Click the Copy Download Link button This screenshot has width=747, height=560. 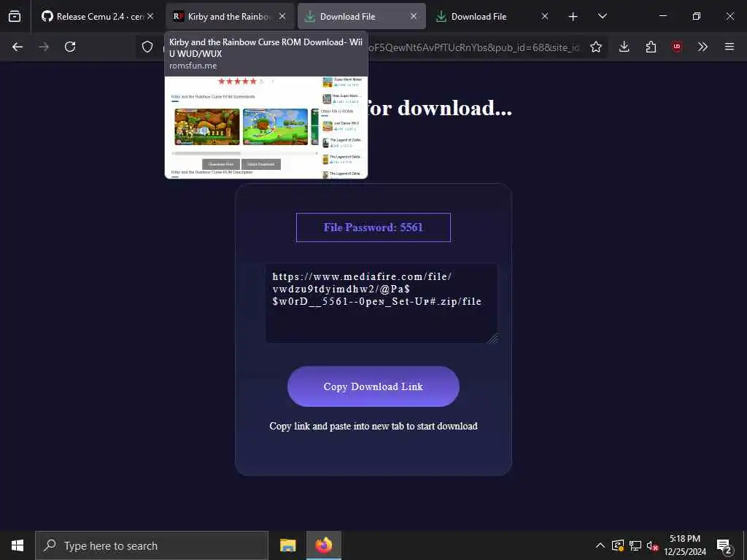tap(373, 386)
